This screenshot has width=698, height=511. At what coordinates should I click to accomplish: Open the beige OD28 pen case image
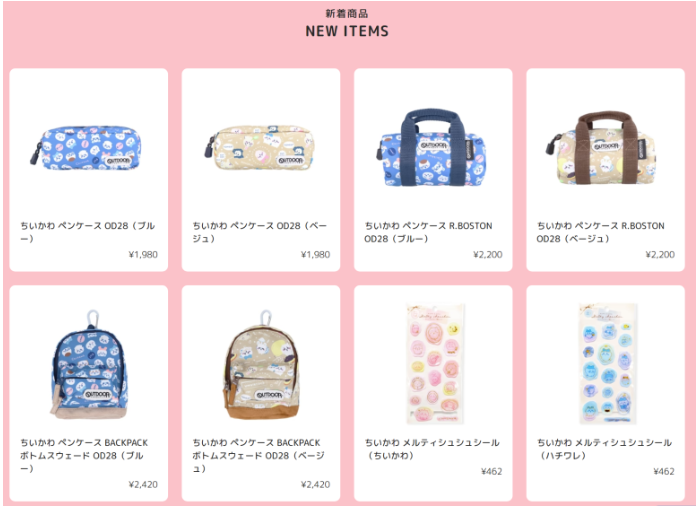[x=259, y=147]
